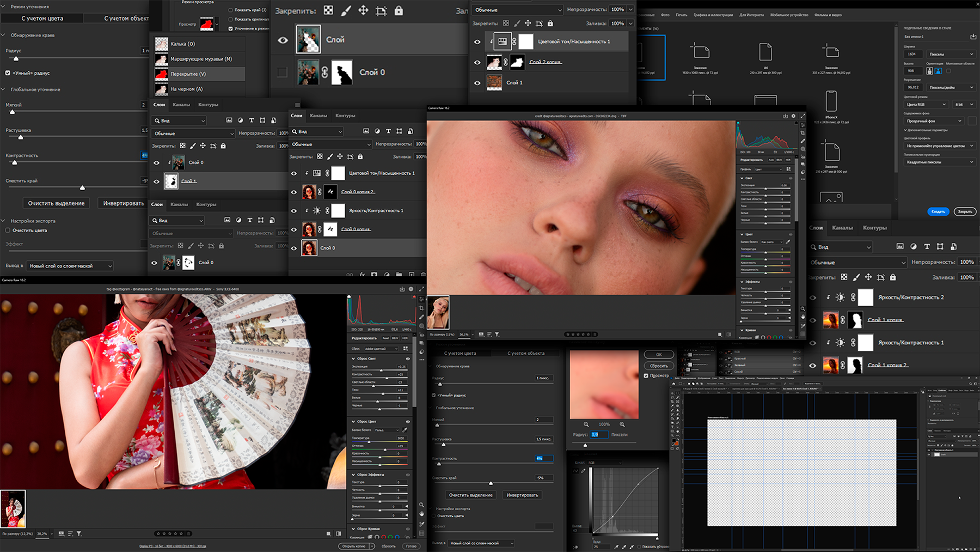Select the fan photo filmstrip thumbnail
Viewport: 980px width, 552px height.
[13, 509]
